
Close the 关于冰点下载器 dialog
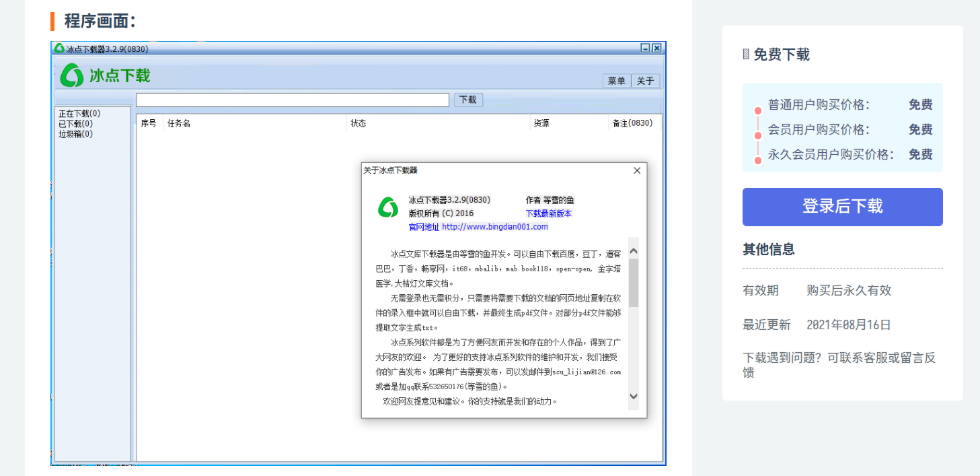pyautogui.click(x=637, y=171)
